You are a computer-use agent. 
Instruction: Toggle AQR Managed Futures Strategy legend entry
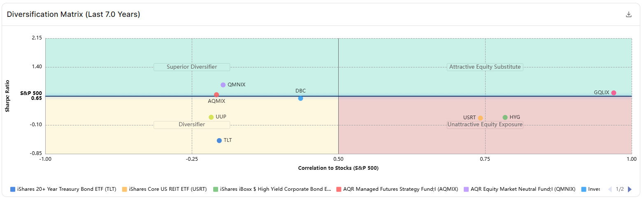tap(397, 190)
